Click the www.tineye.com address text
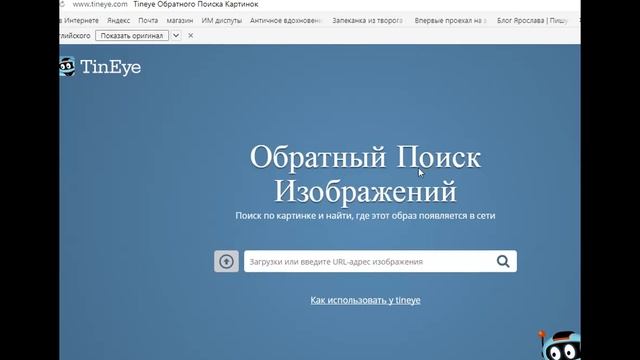Image resolution: width=640 pixels, height=360 pixels. pyautogui.click(x=100, y=4)
